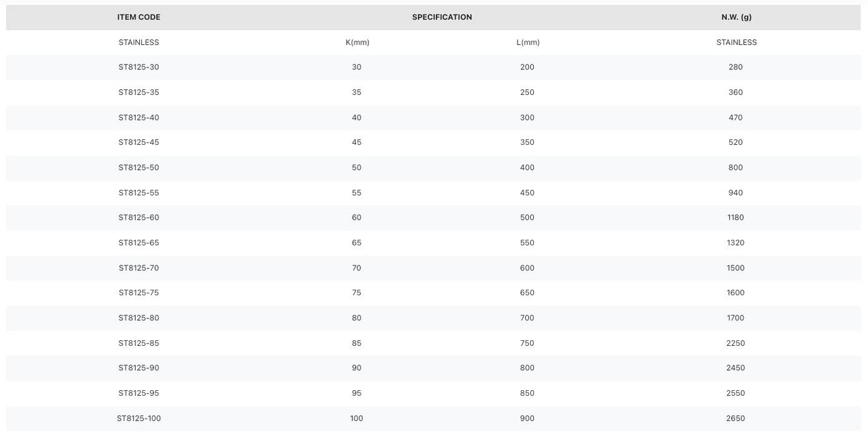Click the N.W. (g) column header
The width and height of the screenshot is (868, 437).
736,17
